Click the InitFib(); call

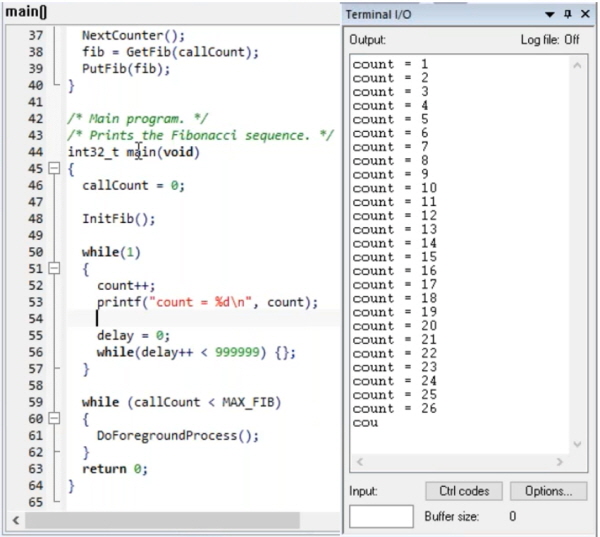tap(119, 219)
